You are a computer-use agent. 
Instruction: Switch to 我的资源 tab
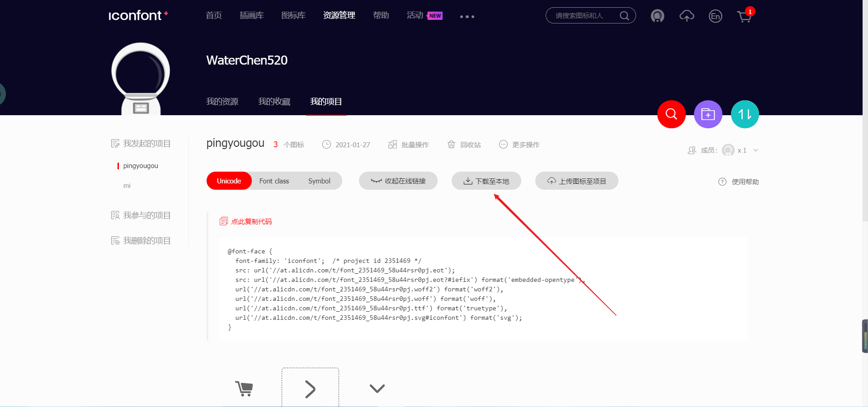pos(222,102)
